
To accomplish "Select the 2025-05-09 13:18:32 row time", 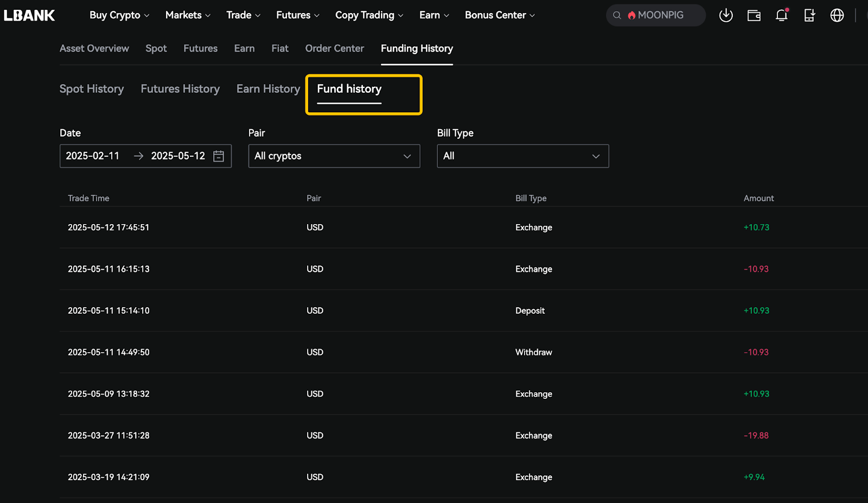I will (108, 394).
